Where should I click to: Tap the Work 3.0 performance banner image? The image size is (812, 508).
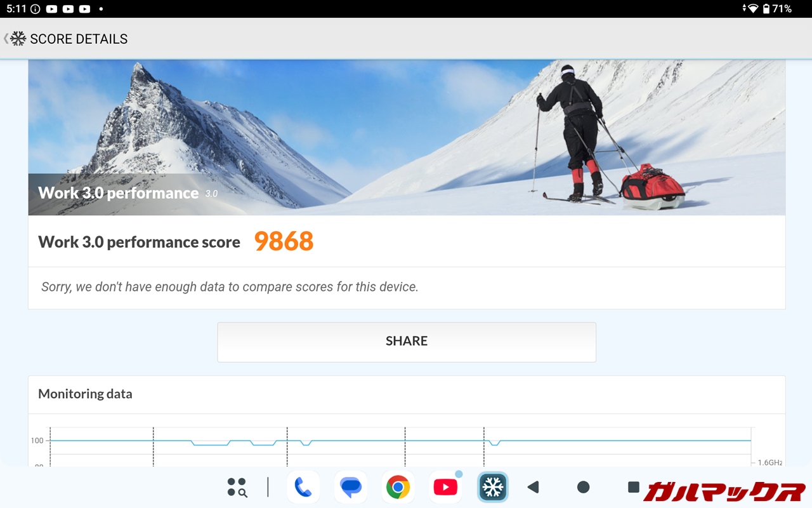pyautogui.click(x=407, y=138)
